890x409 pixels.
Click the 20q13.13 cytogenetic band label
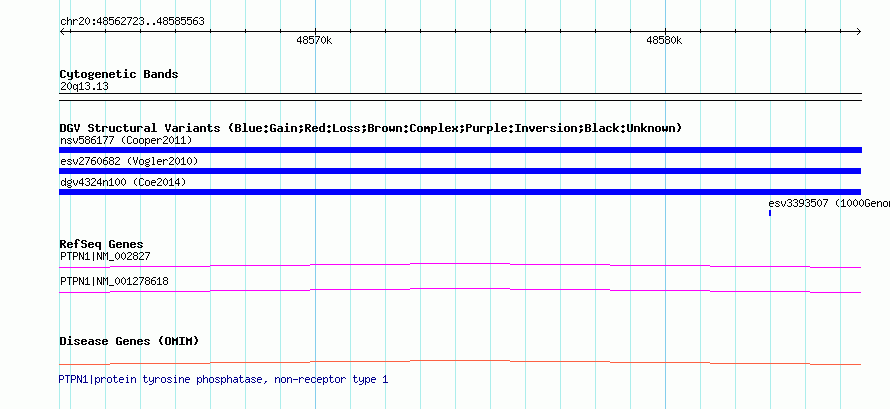pos(84,87)
